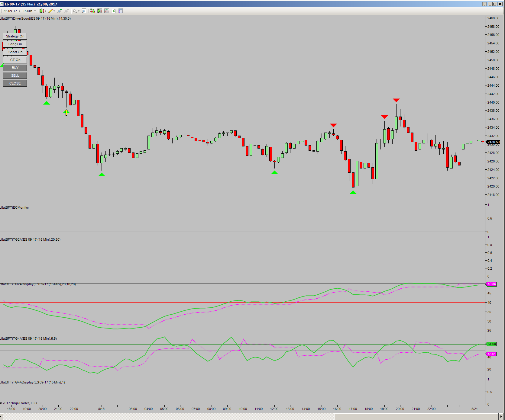The image size is (505, 420).
Task: Click the right arrow of horizontal scrollbar
Action: pos(501,417)
